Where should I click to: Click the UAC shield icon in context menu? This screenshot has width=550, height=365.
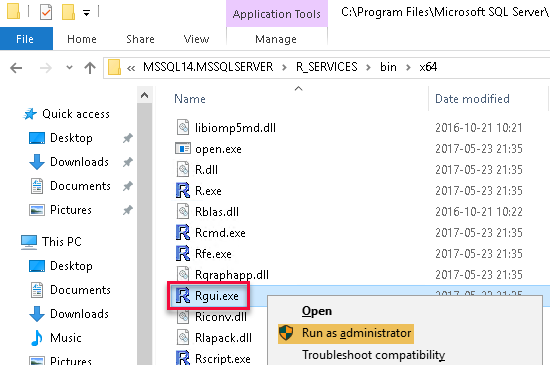tap(286, 333)
